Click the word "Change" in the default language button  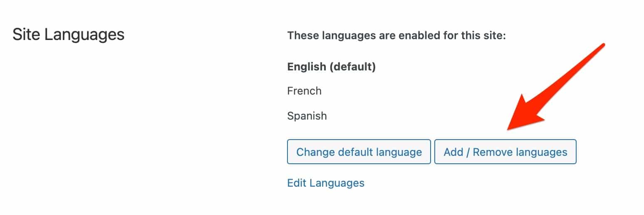[315, 152]
